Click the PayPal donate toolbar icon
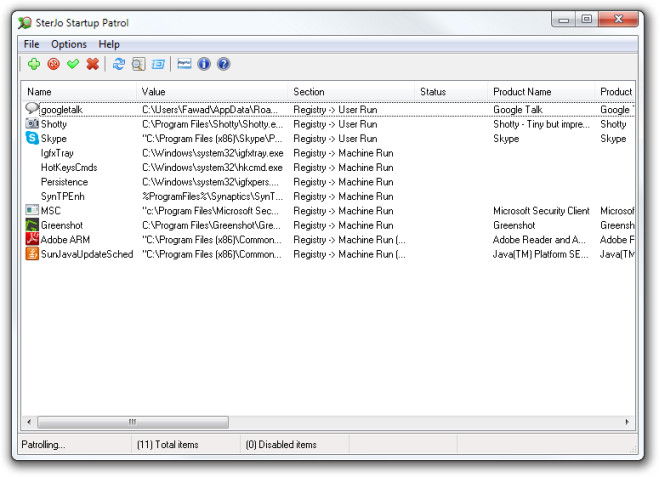Screen dimensions: 660x477 coord(184,64)
